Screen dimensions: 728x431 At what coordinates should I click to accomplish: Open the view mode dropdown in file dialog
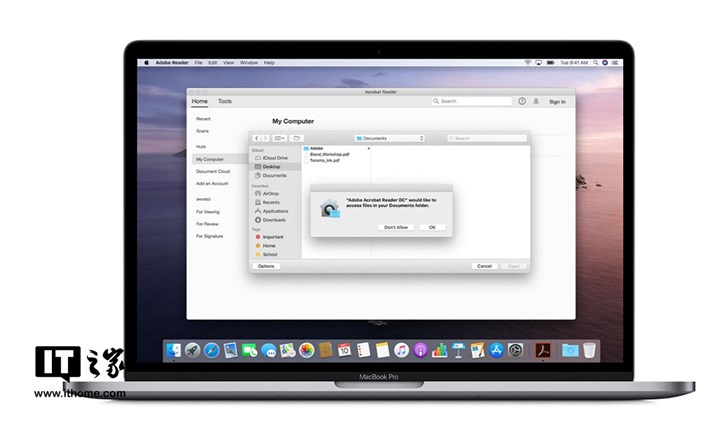coord(279,138)
